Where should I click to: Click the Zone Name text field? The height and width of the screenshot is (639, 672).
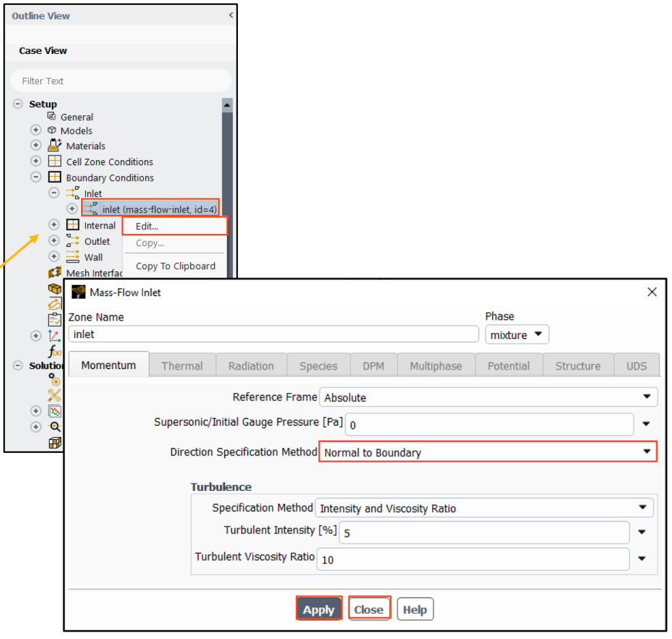[x=273, y=334]
